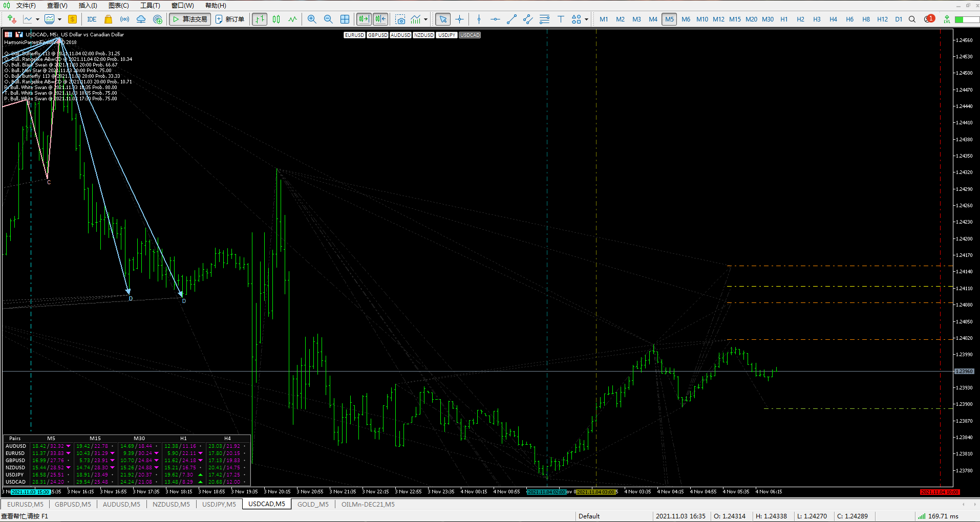980x522 pixels.
Task: Click the USDJPY symbol button on chart
Action: [x=446, y=35]
